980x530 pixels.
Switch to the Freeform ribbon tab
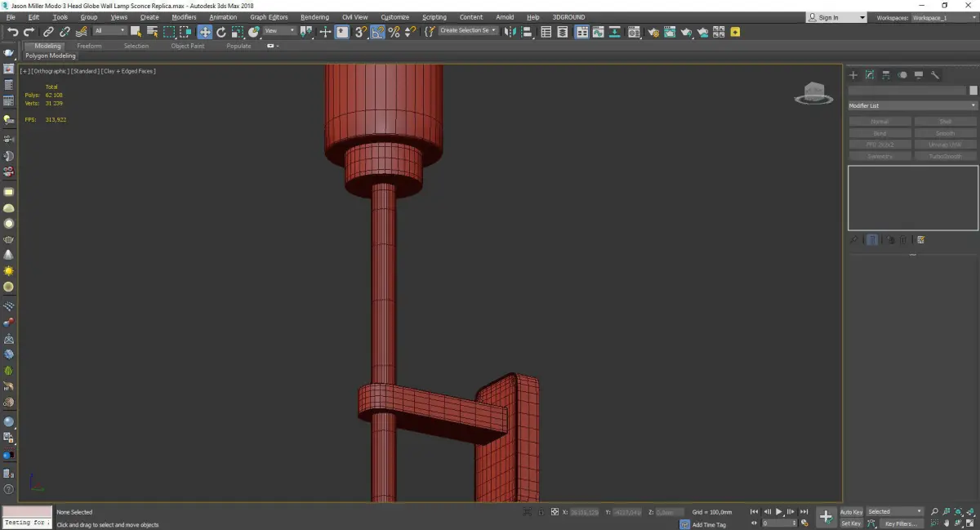click(89, 46)
